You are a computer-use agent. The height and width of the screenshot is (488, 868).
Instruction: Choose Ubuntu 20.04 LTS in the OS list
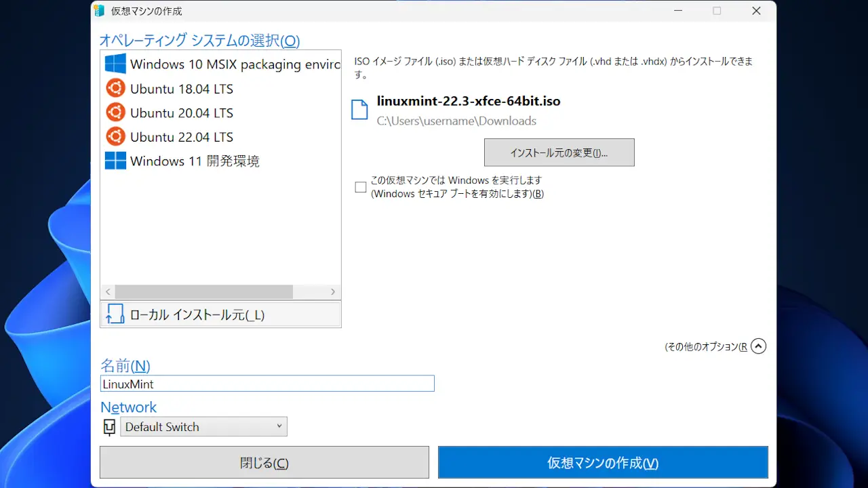(221, 113)
